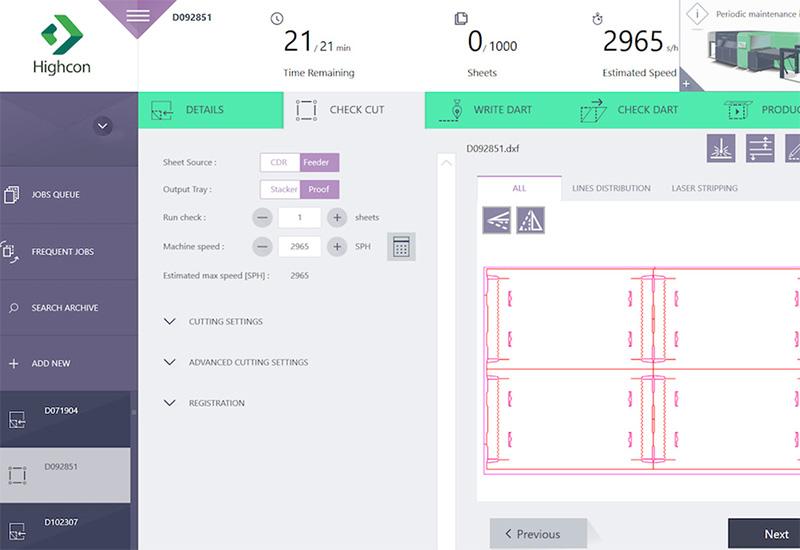800x550 pixels.
Task: Click the laser burst icon above preview
Action: (x=721, y=148)
